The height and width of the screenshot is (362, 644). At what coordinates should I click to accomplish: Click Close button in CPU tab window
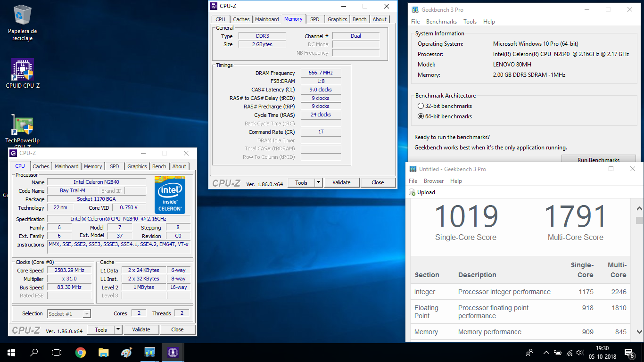click(177, 329)
